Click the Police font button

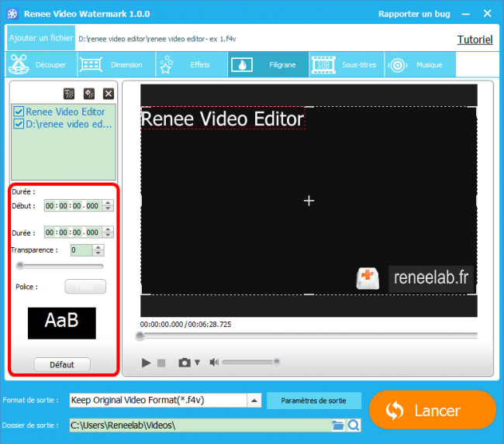[x=85, y=287]
